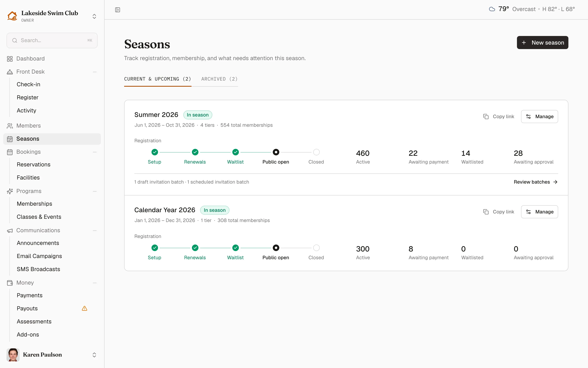Click copy icon for Summer 2026
The width and height of the screenshot is (588, 368).
tap(486, 117)
